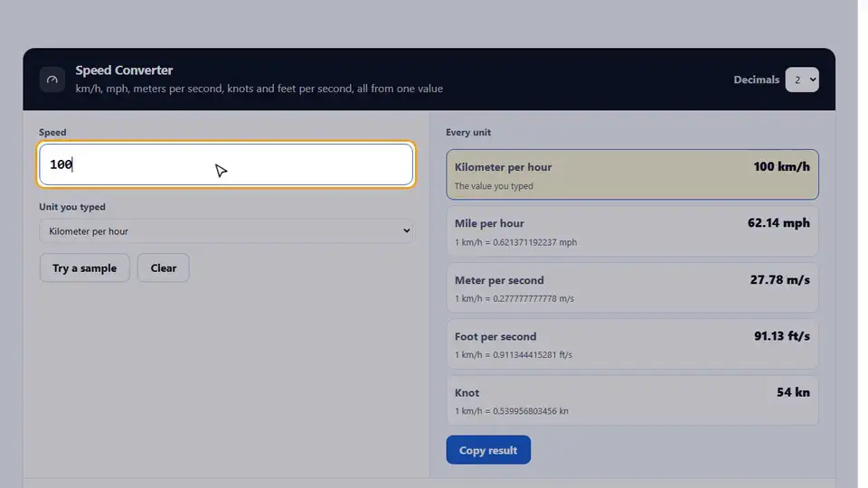
Task: Click the Try a sample button
Action: 85,267
